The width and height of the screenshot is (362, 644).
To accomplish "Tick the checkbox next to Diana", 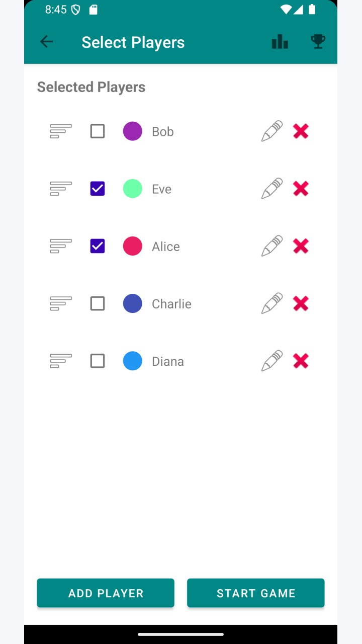I will [x=98, y=361].
